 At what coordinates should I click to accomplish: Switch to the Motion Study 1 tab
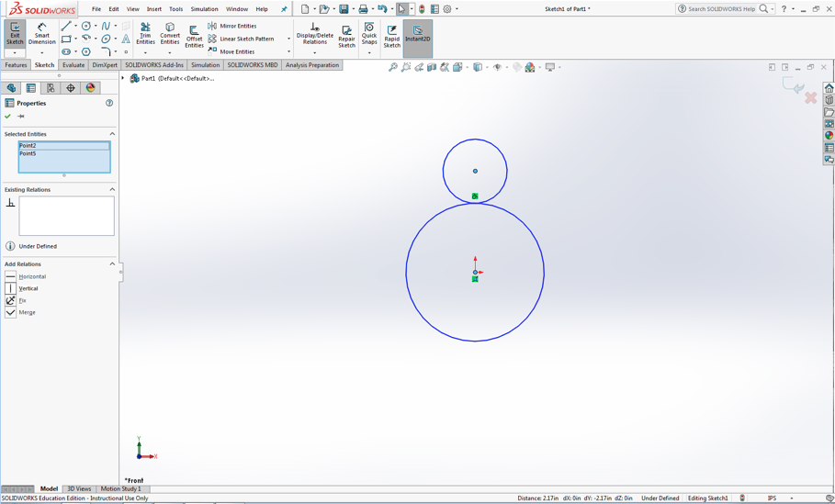121,488
